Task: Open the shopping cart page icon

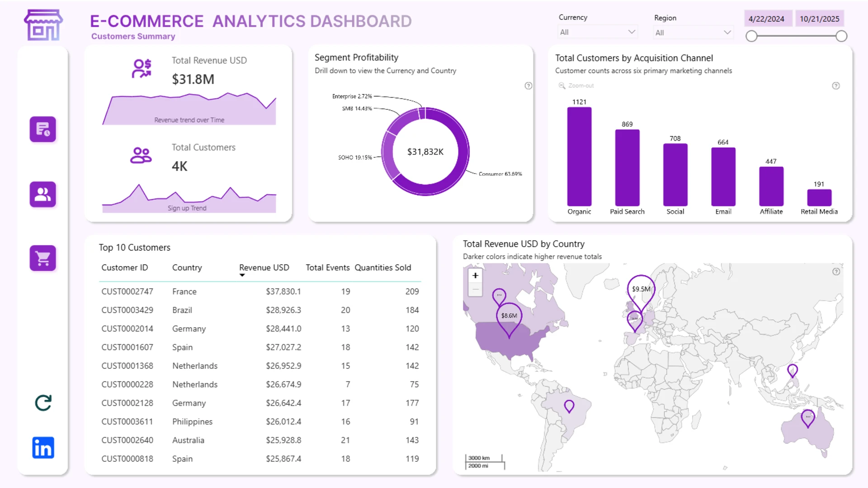Action: (x=43, y=258)
